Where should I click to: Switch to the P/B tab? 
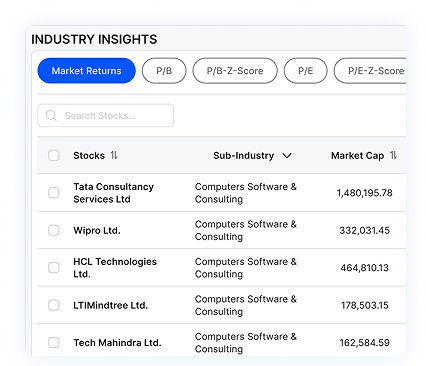pos(164,71)
